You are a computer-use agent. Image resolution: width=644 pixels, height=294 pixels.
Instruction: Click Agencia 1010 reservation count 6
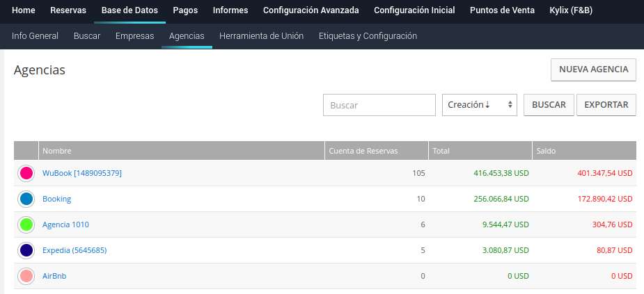click(423, 224)
